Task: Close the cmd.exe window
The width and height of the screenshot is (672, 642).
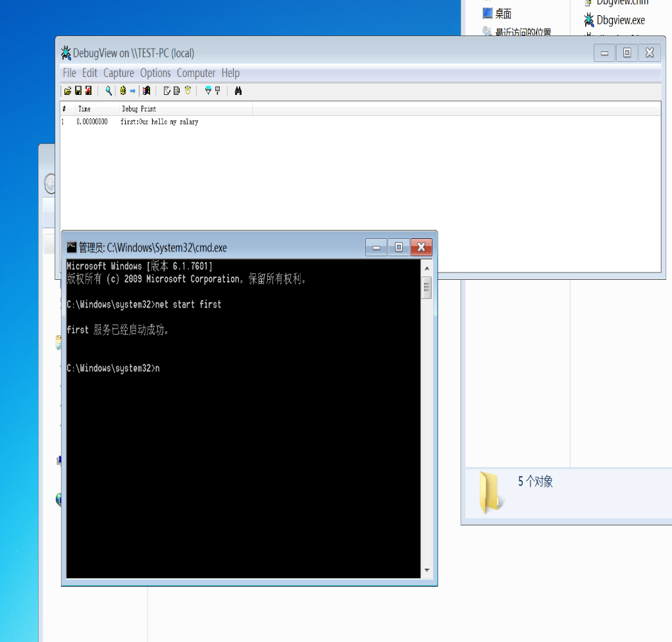Action: pos(421,248)
